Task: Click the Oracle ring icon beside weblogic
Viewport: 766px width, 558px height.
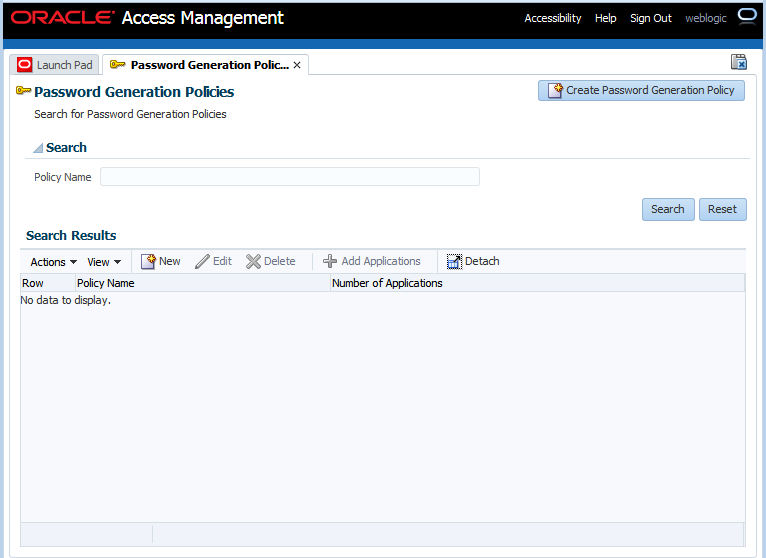Action: 747,17
